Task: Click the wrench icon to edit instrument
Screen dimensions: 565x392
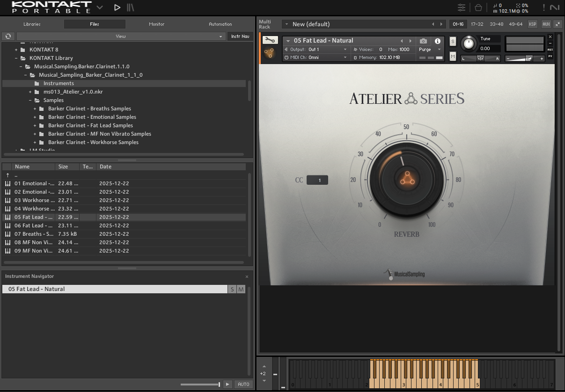Action: (x=269, y=40)
